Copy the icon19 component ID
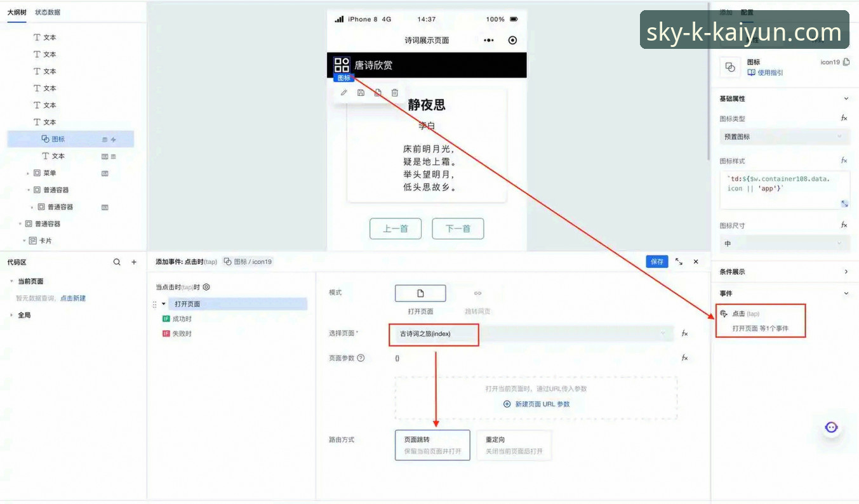 [846, 62]
